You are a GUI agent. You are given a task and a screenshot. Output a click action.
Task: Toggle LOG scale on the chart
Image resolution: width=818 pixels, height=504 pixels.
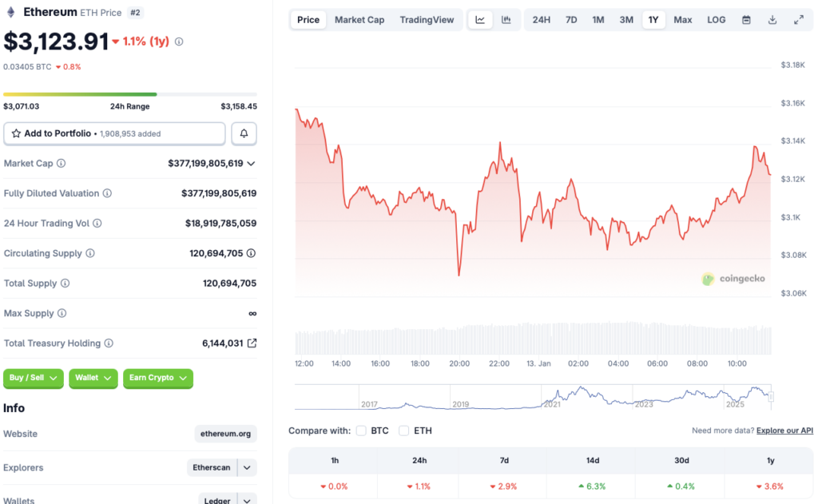pos(716,19)
